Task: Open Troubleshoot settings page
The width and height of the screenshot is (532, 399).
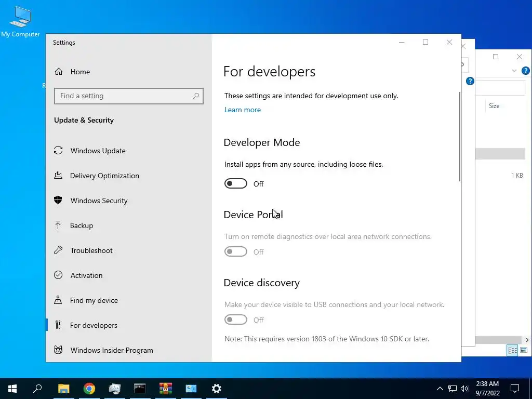Action: (x=91, y=250)
